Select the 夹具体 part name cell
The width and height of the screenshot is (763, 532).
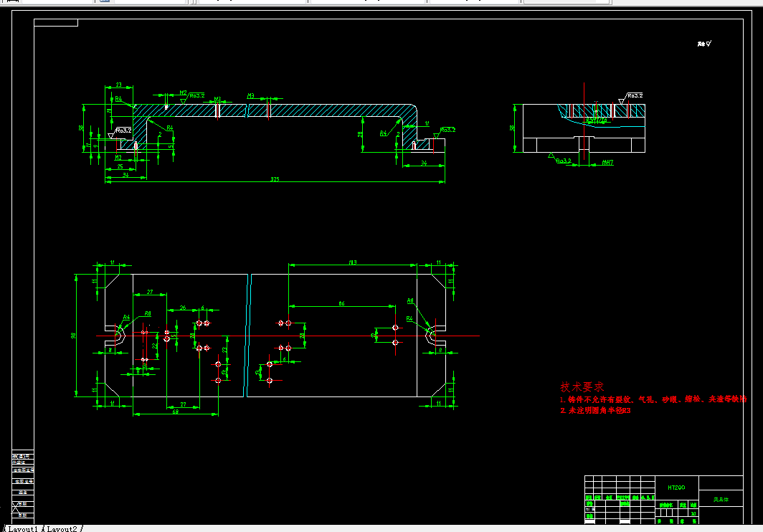(x=721, y=499)
